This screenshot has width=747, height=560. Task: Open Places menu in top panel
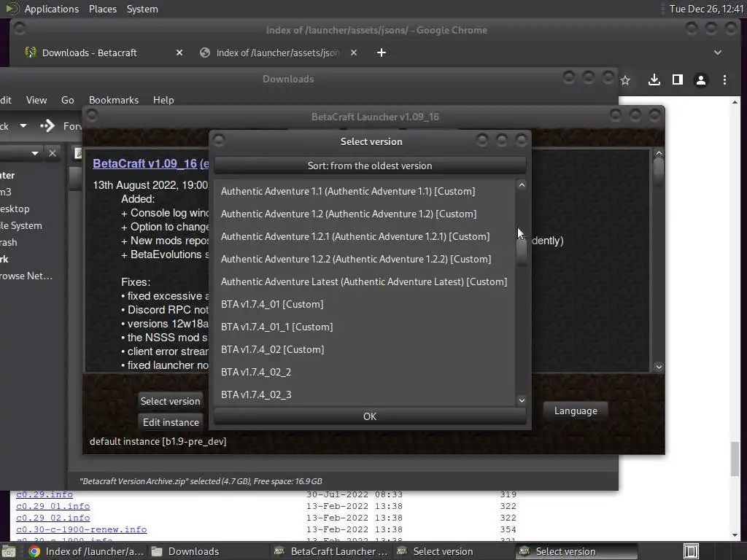coord(103,9)
